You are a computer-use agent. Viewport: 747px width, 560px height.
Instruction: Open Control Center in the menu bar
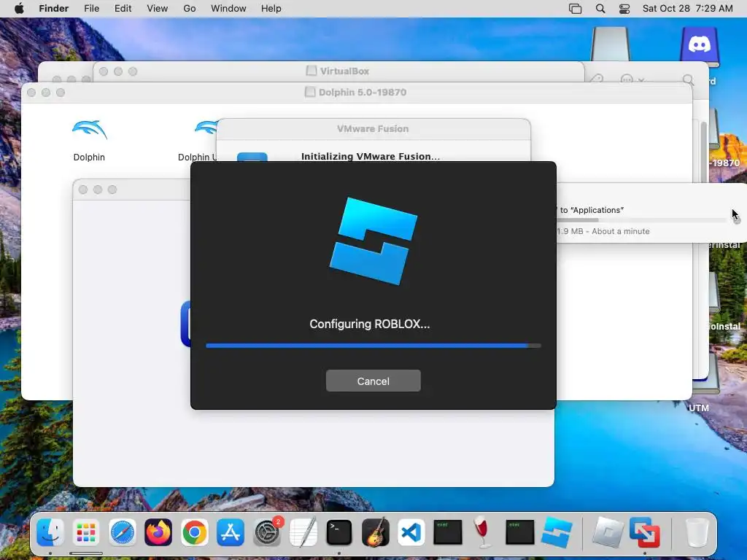(x=624, y=9)
